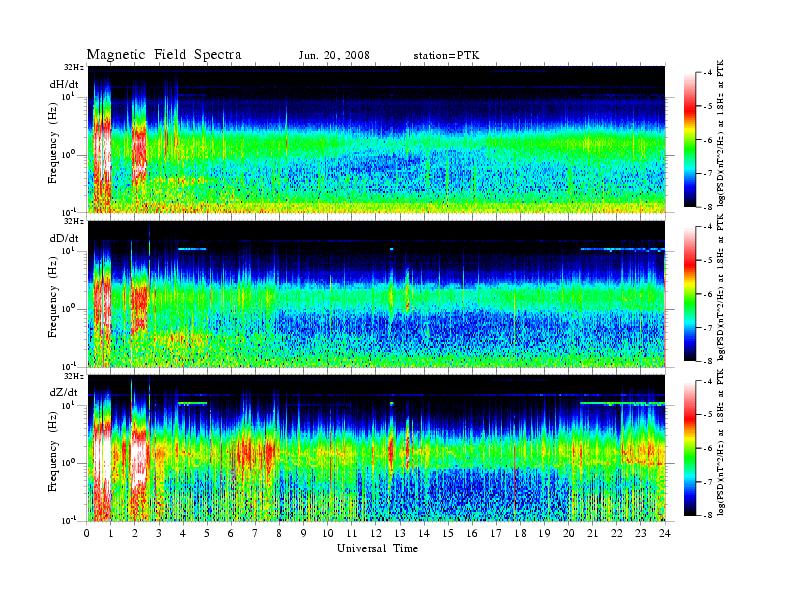Click the "-8" tick of dZ/dt color bar

click(x=708, y=515)
